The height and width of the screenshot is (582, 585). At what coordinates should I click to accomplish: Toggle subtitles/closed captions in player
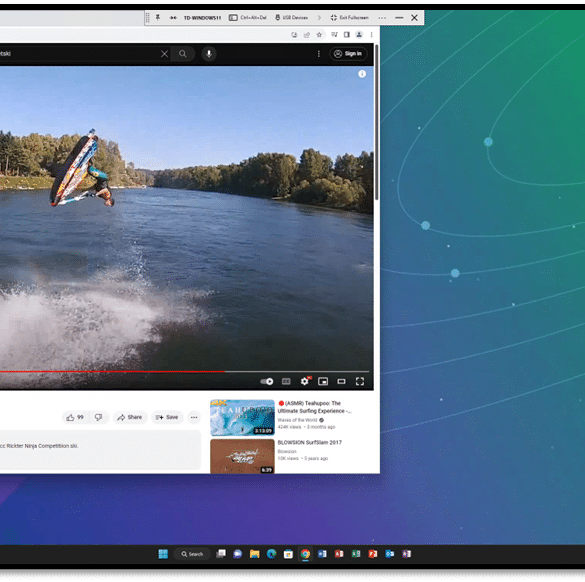pos(286,381)
